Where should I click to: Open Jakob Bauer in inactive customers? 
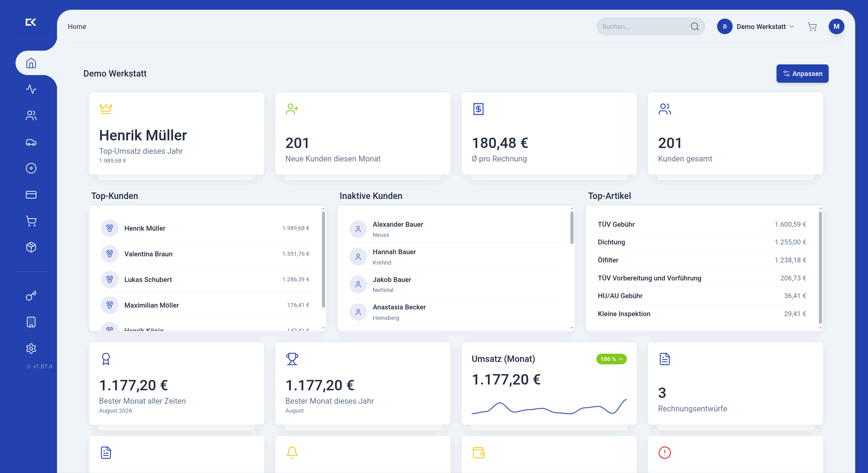(x=454, y=285)
